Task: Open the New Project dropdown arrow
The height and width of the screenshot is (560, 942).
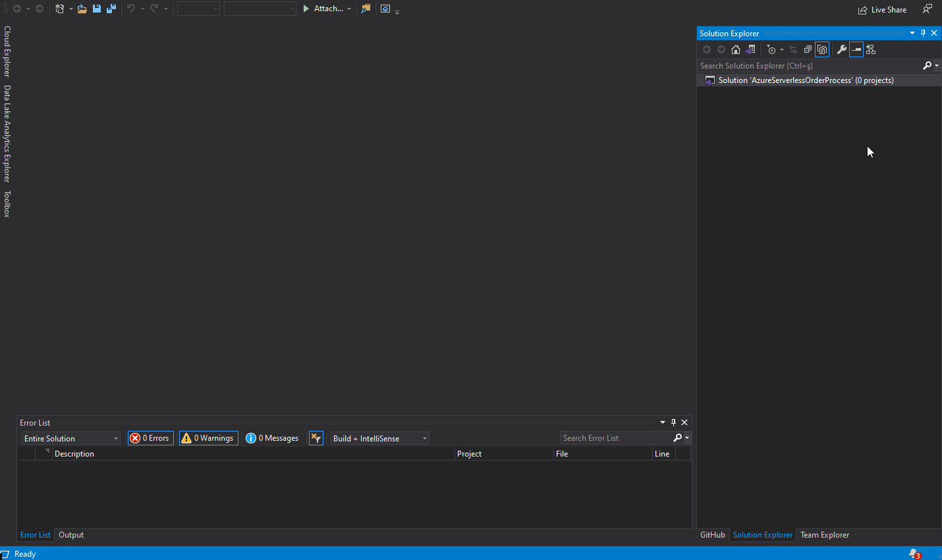Action: tap(70, 9)
